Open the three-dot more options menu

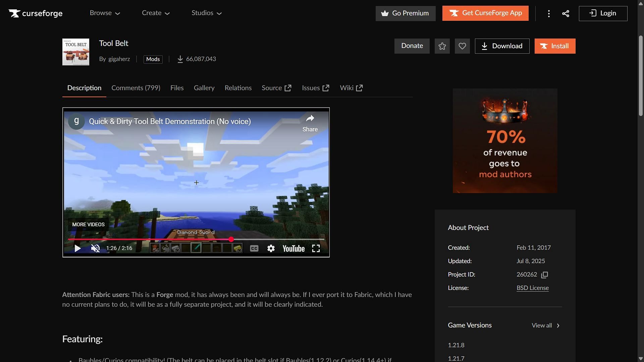tap(549, 13)
